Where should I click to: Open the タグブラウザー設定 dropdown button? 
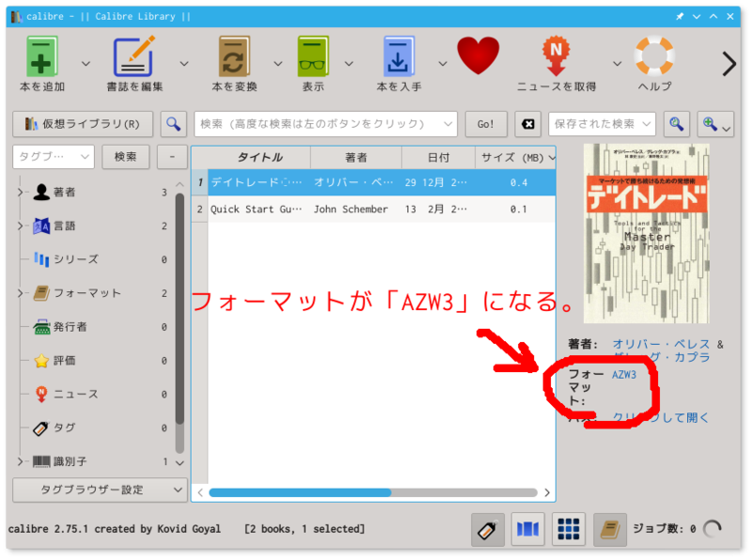(x=100, y=490)
